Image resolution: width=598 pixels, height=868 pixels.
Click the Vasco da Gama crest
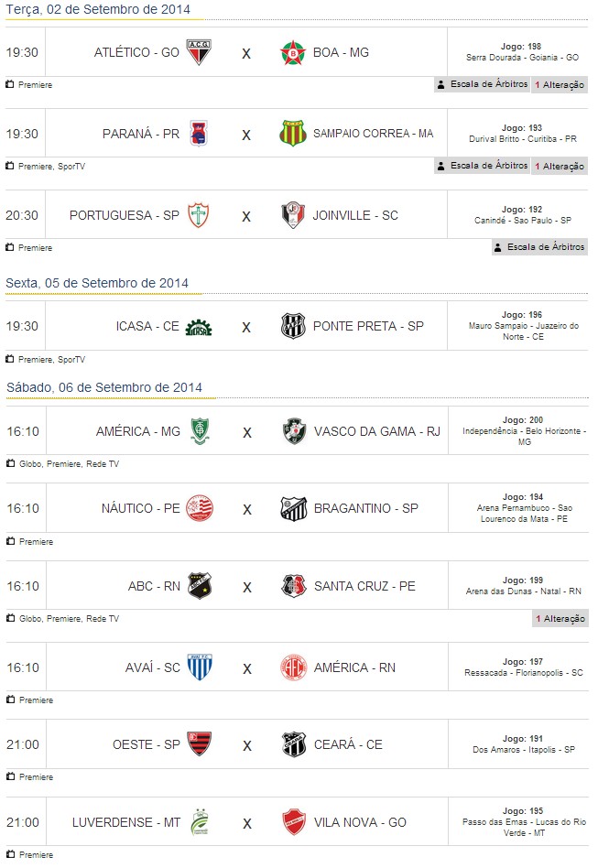pyautogui.click(x=294, y=431)
